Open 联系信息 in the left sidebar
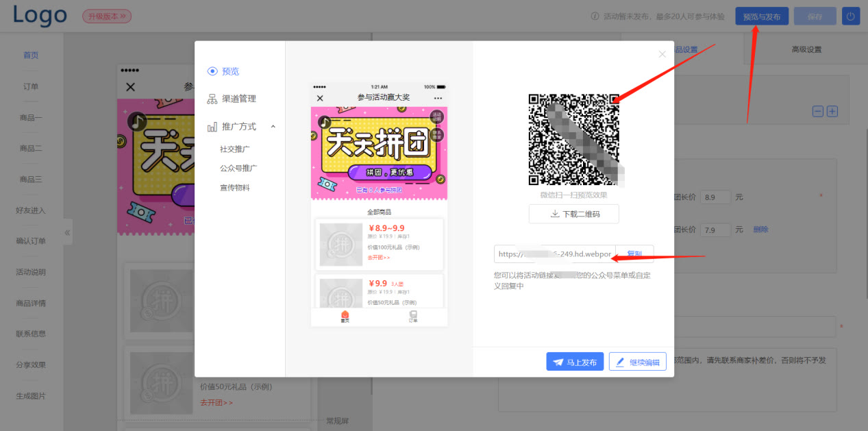Screen dimensions: 868x431 tap(30, 334)
